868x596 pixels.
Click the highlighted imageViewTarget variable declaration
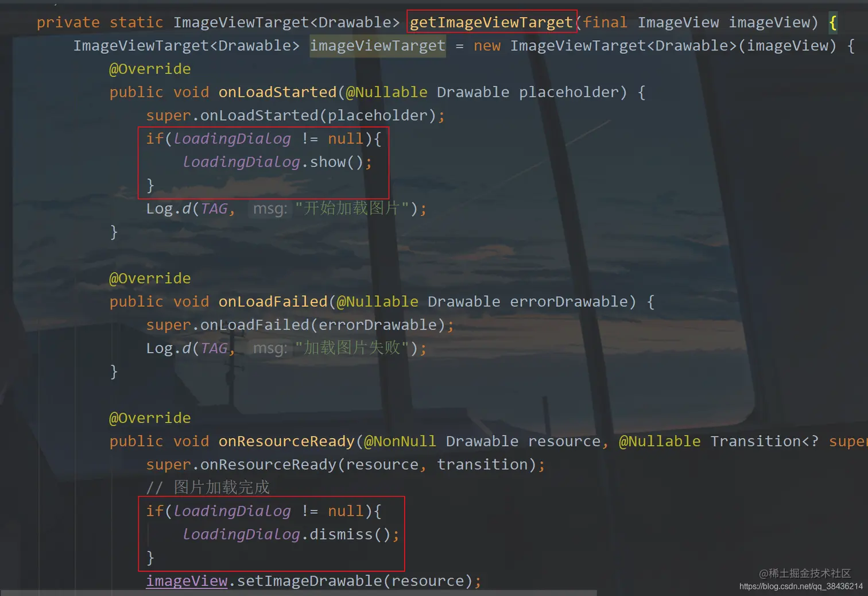click(x=378, y=46)
